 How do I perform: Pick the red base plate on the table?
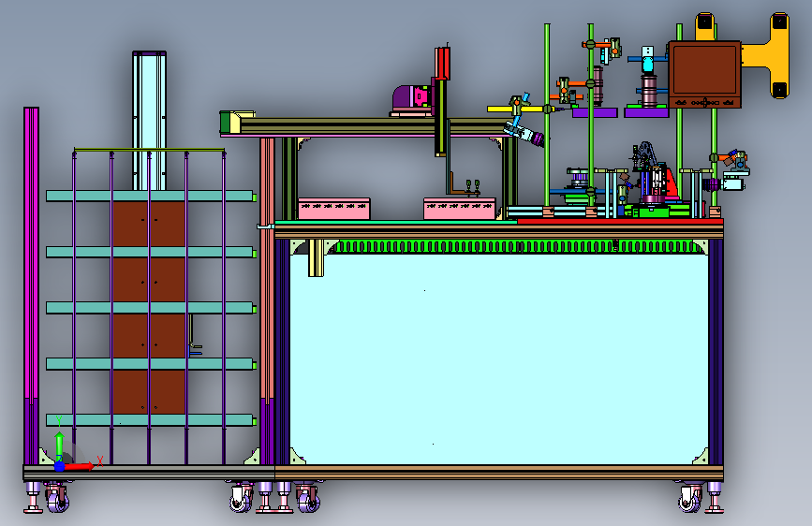(x=620, y=221)
